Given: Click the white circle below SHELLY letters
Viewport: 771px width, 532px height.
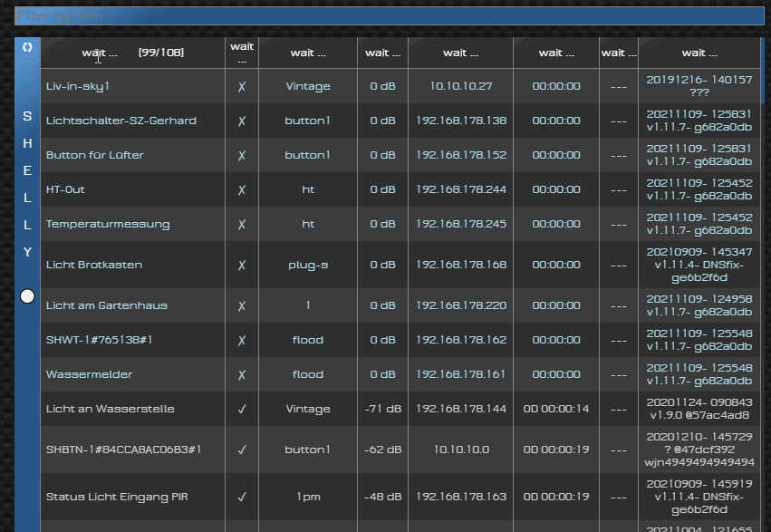Looking at the screenshot, I should [27, 296].
